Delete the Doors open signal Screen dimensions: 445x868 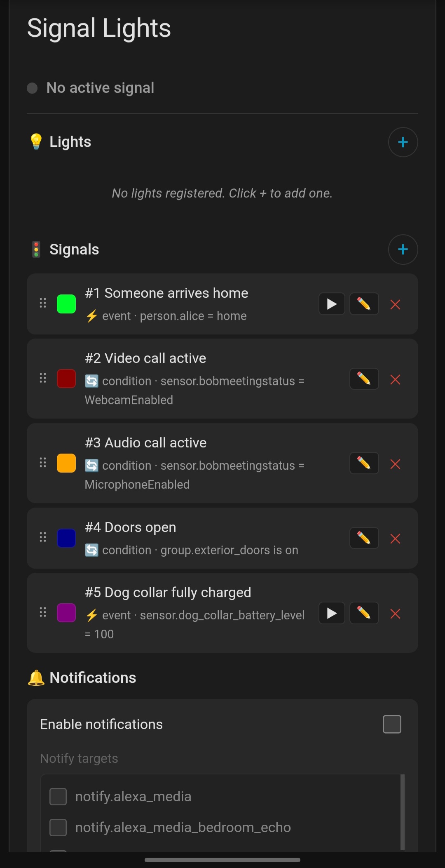tap(395, 539)
